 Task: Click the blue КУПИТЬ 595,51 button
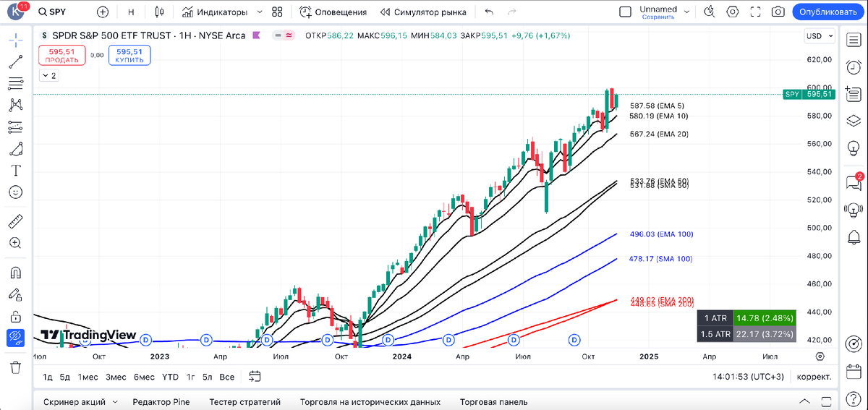pyautogui.click(x=128, y=56)
